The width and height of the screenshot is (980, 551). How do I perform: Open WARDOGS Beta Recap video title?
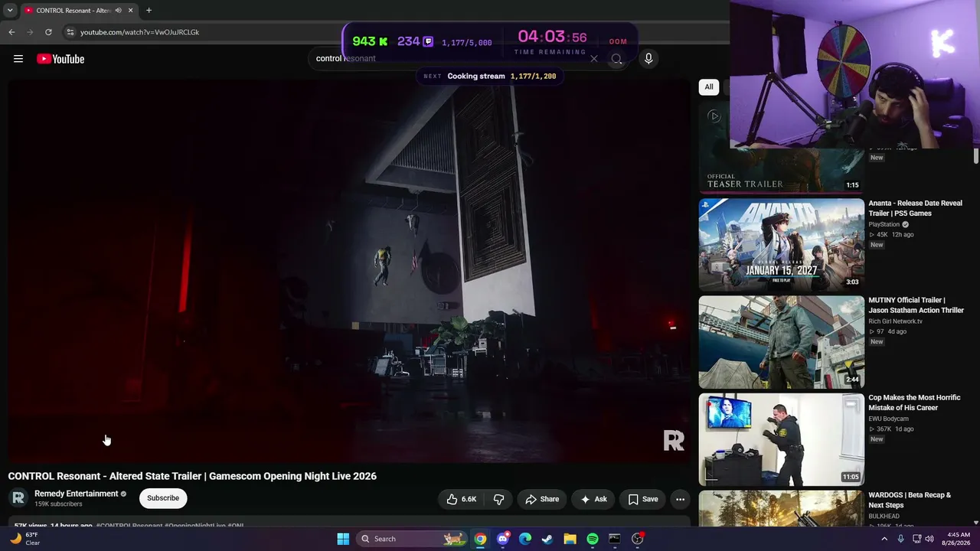pos(910,500)
